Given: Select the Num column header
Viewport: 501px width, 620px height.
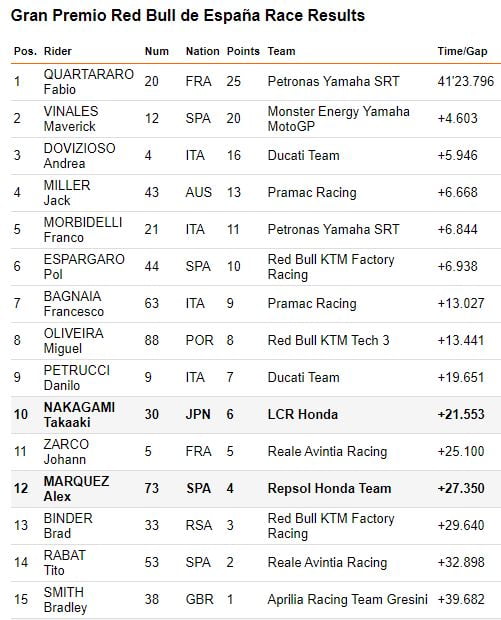Looking at the screenshot, I should [157, 51].
